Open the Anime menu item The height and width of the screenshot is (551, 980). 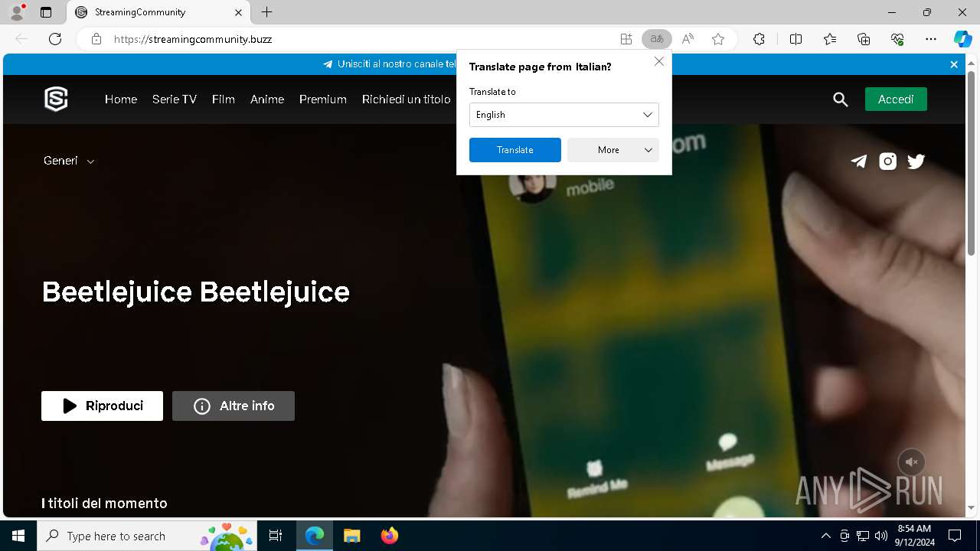[267, 99]
